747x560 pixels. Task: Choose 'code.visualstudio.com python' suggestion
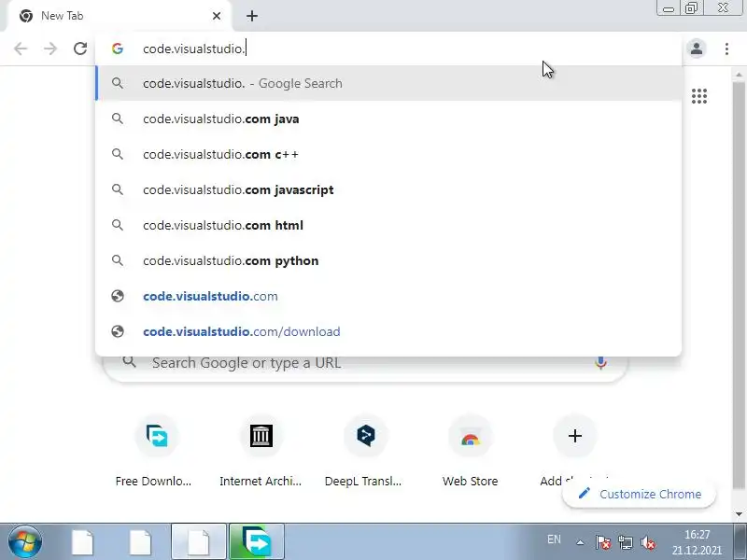click(x=388, y=261)
